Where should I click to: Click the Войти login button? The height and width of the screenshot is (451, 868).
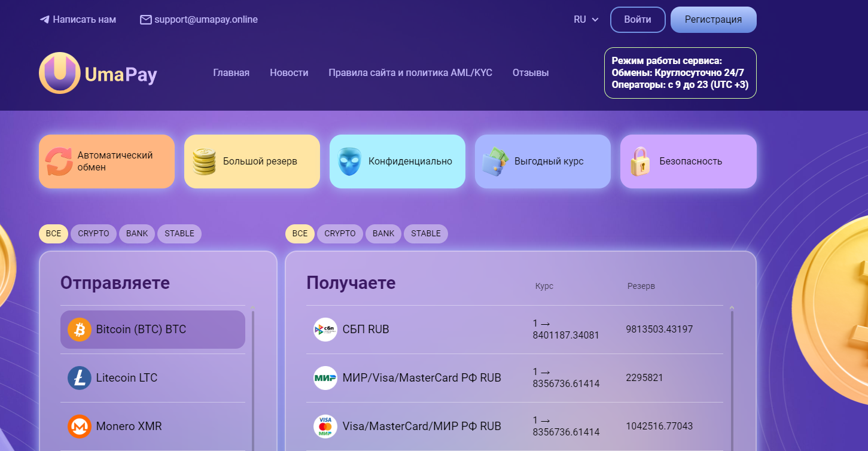pos(638,20)
